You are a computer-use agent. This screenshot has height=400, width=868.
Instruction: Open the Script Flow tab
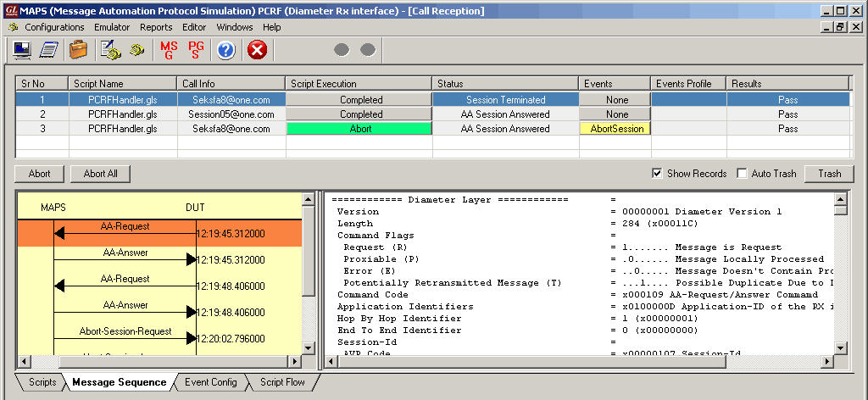coord(282,382)
